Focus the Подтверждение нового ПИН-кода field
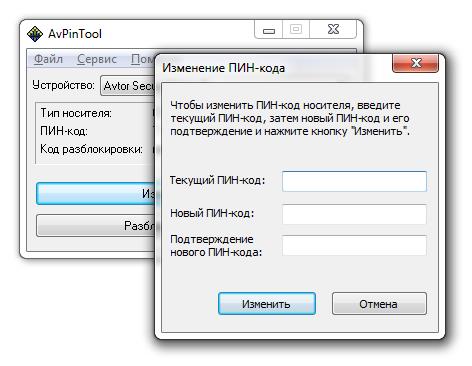The height and width of the screenshot is (366, 472). coord(354,245)
